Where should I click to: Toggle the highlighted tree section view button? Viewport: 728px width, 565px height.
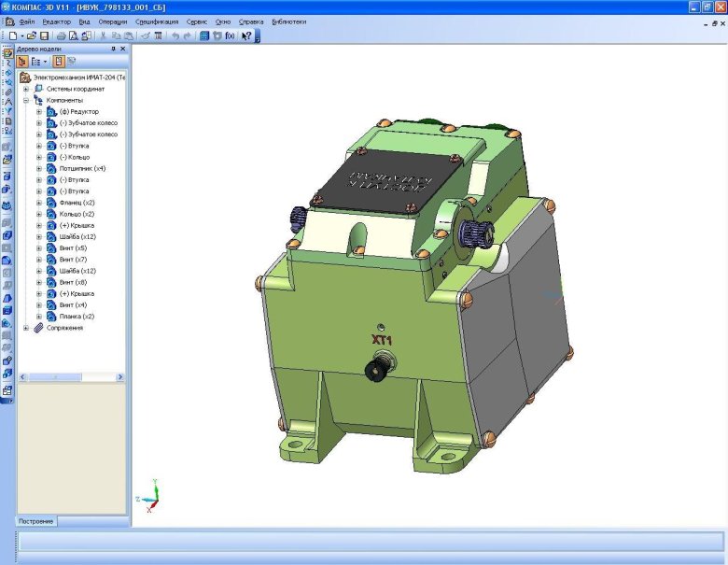[x=58, y=62]
